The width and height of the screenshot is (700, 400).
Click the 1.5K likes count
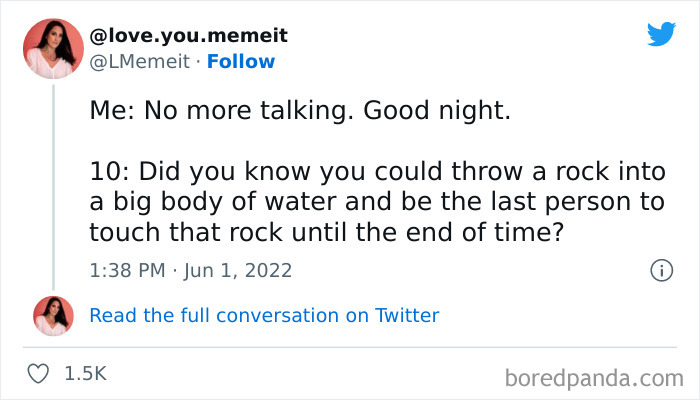tap(85, 373)
